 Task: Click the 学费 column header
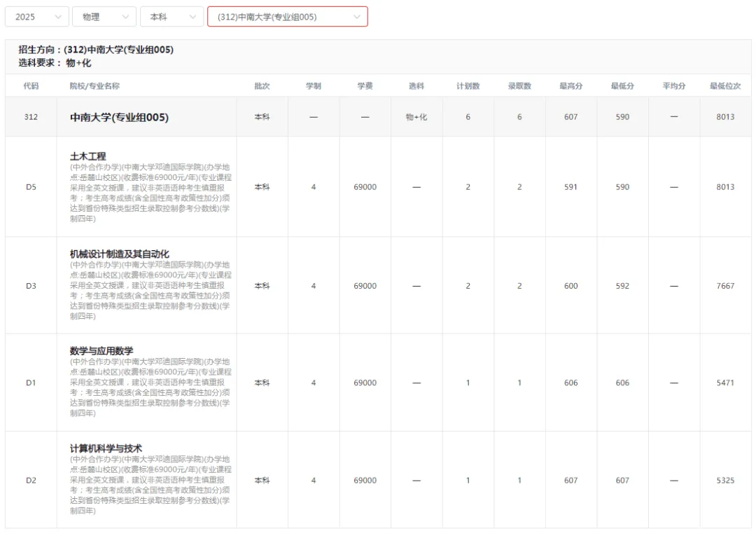pos(365,86)
